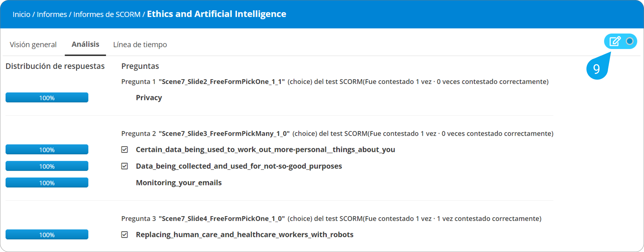This screenshot has width=644, height=252.
Task: Toggle the round switch beside edit icon
Action: pos(629,41)
